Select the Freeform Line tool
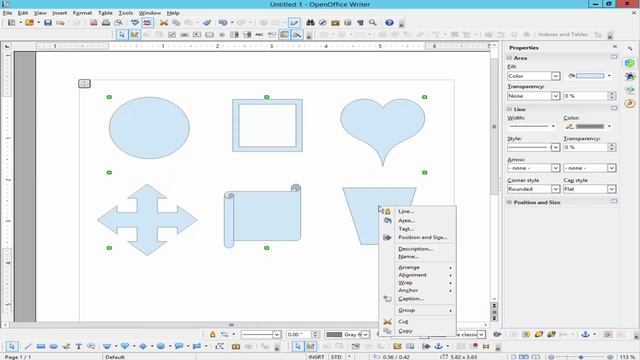This screenshot has height=360, width=640. [x=66, y=347]
